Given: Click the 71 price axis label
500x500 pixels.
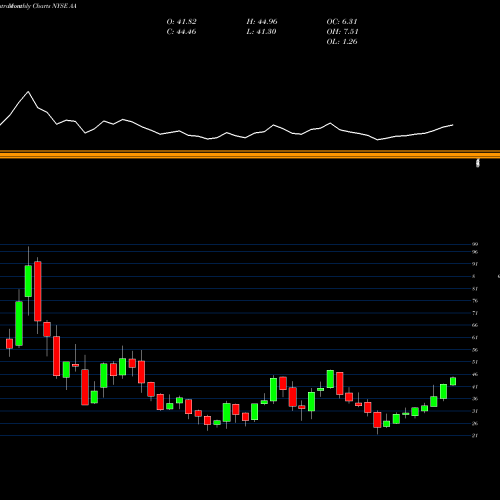Looking at the screenshot, I should [x=475, y=313].
